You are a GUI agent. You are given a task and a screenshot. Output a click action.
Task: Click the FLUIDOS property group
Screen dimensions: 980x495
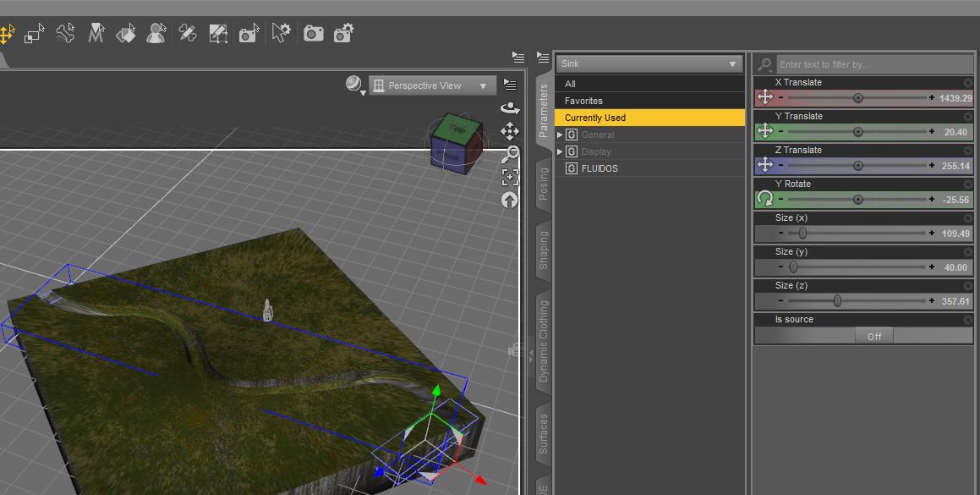point(599,168)
